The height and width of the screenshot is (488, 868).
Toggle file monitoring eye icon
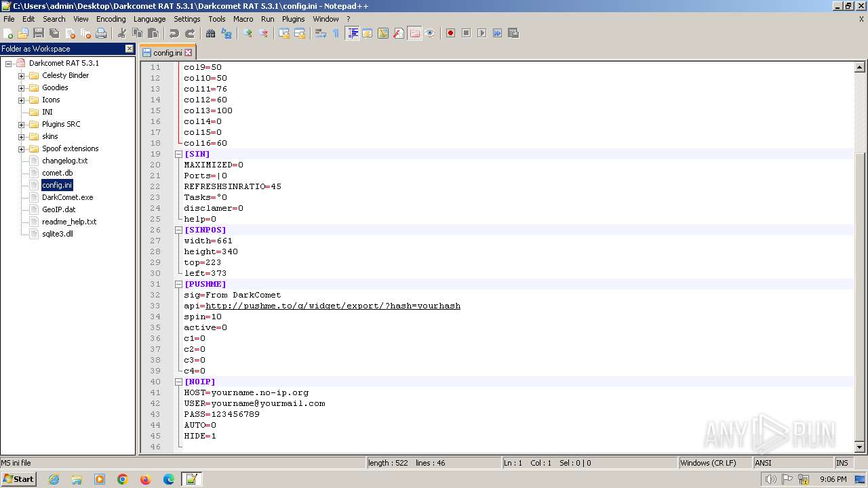430,33
